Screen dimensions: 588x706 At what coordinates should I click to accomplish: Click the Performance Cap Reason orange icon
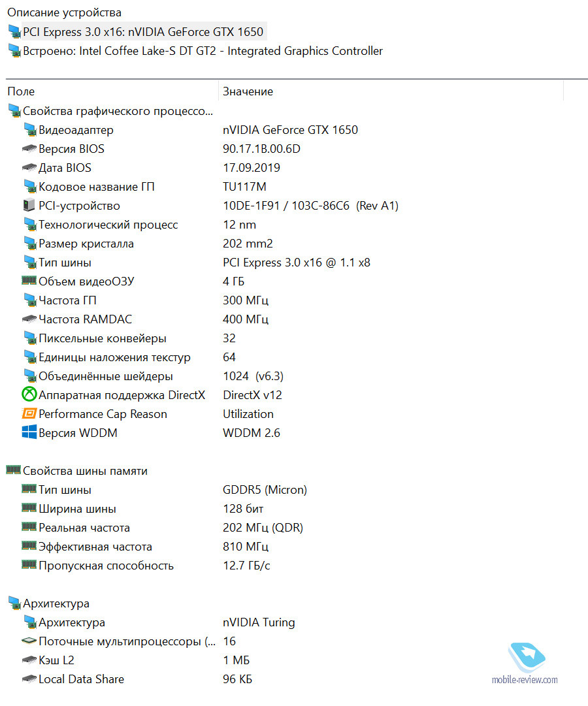click(29, 413)
